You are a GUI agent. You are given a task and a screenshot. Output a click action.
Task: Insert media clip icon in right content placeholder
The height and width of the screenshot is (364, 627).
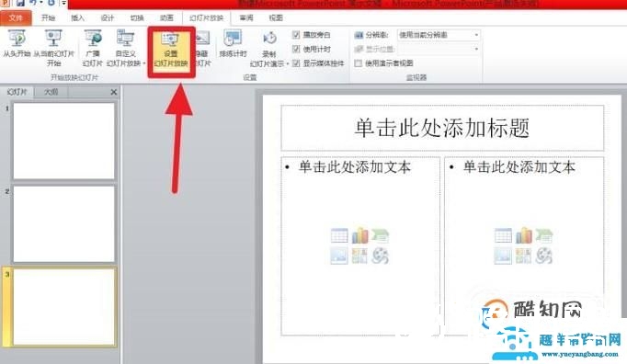544,256
